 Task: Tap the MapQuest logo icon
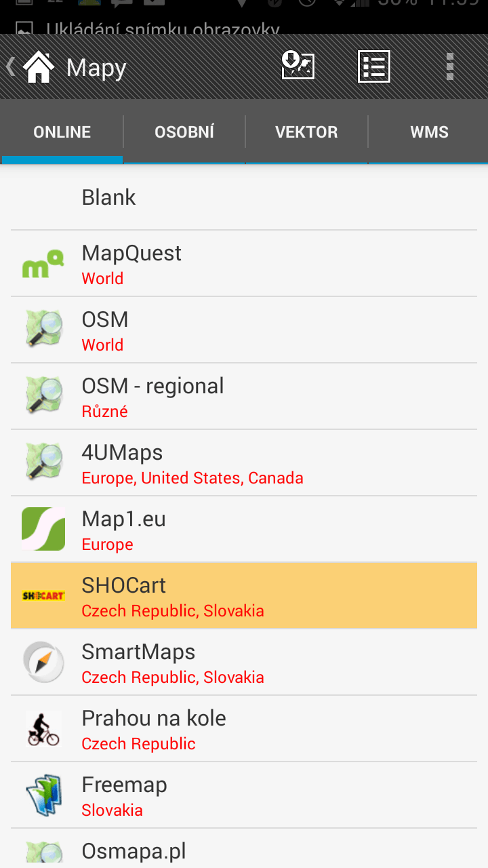(43, 264)
